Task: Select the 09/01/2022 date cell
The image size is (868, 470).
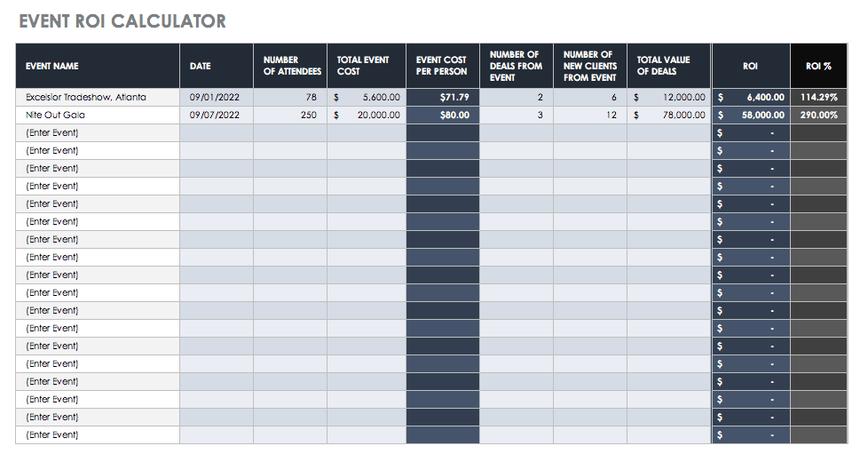Action: pyautogui.click(x=216, y=97)
